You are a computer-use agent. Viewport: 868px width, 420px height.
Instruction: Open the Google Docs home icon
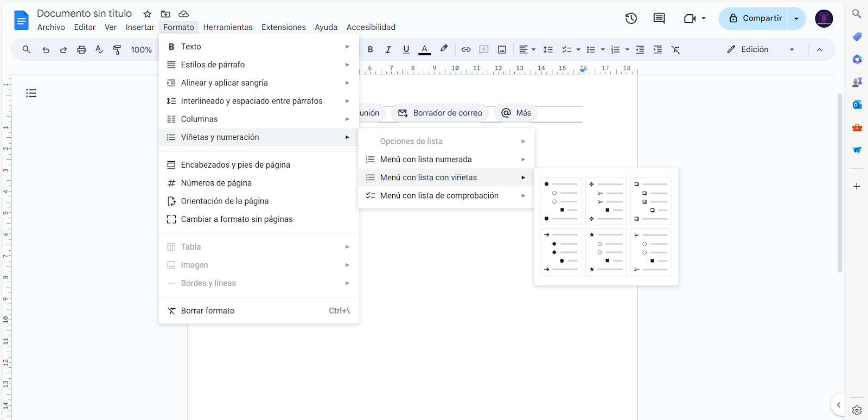click(21, 21)
